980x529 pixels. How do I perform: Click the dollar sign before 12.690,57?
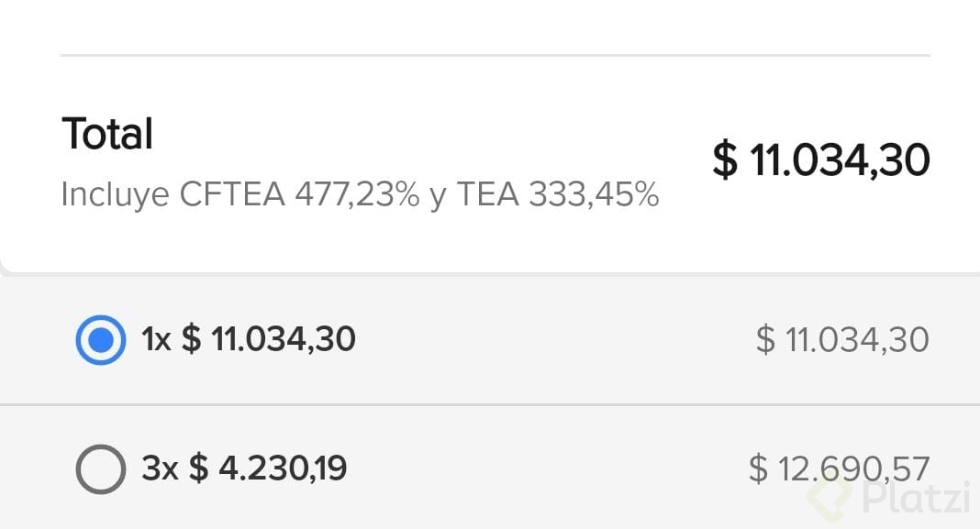(759, 469)
